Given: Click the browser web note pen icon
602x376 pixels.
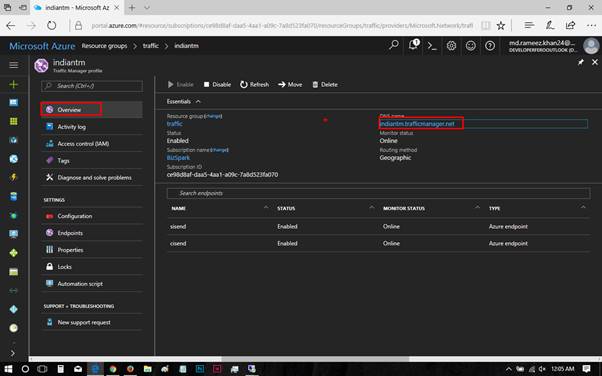Looking at the screenshot, I should click(550, 25).
